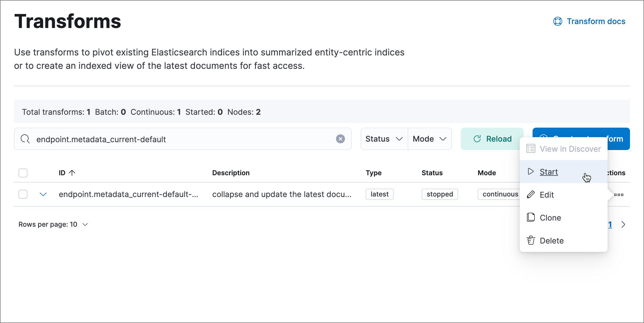
Task: Toggle the select-all checkbox in table header
Action: pyautogui.click(x=23, y=173)
